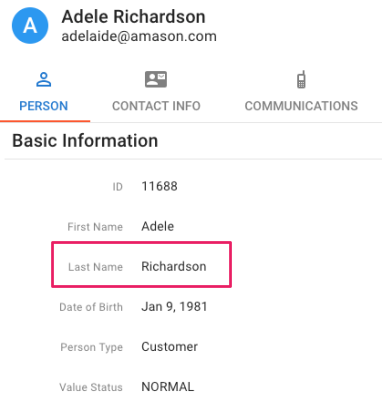
Task: Click the Person Type value Customer
Action: click(169, 347)
